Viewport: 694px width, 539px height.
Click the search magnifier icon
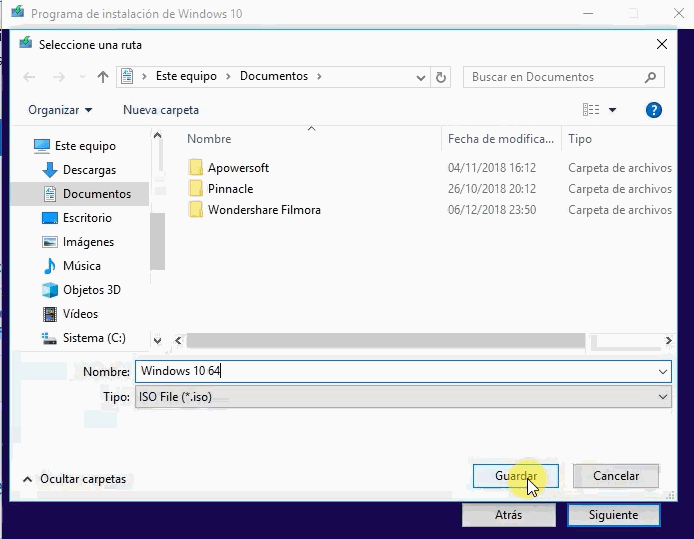coord(650,77)
